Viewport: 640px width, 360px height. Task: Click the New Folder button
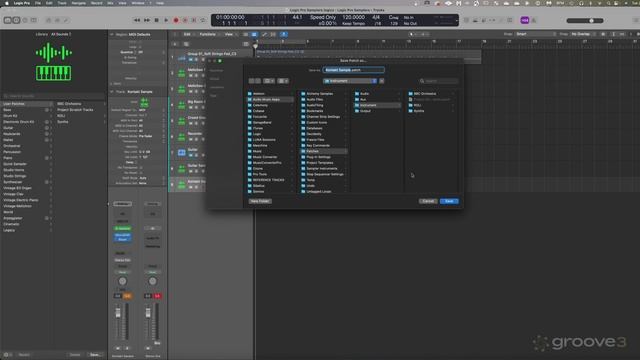coord(260,201)
